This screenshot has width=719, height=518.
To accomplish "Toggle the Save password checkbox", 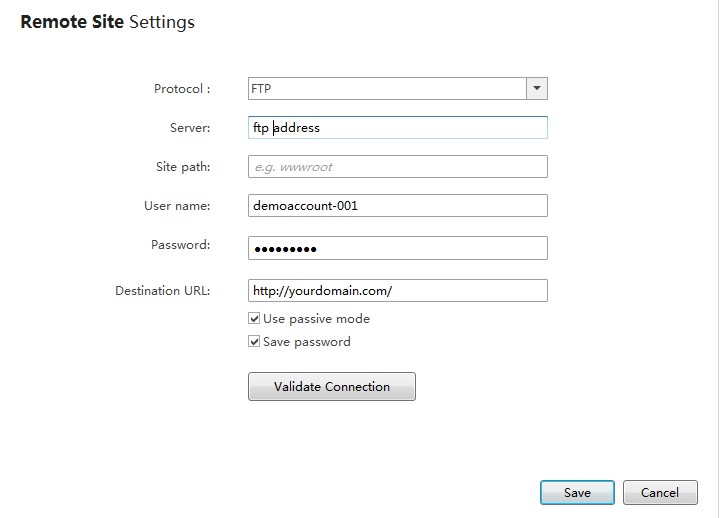I will [255, 342].
